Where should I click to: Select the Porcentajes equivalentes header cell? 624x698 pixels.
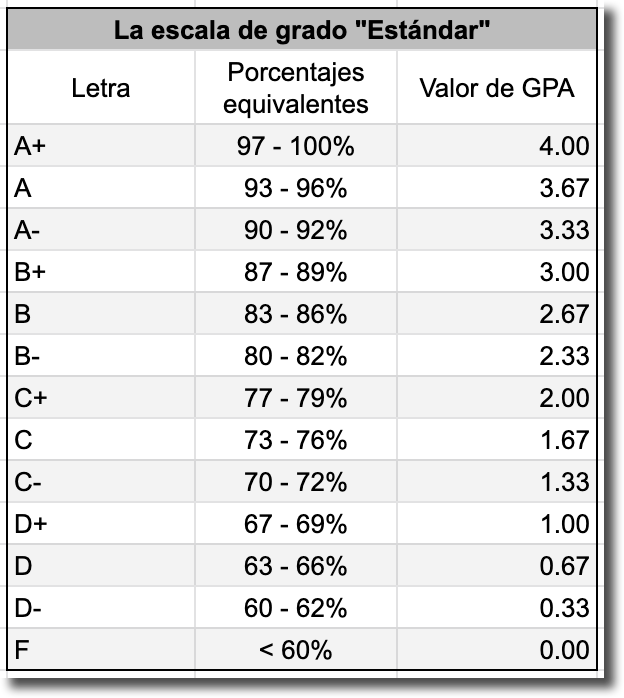(296, 88)
